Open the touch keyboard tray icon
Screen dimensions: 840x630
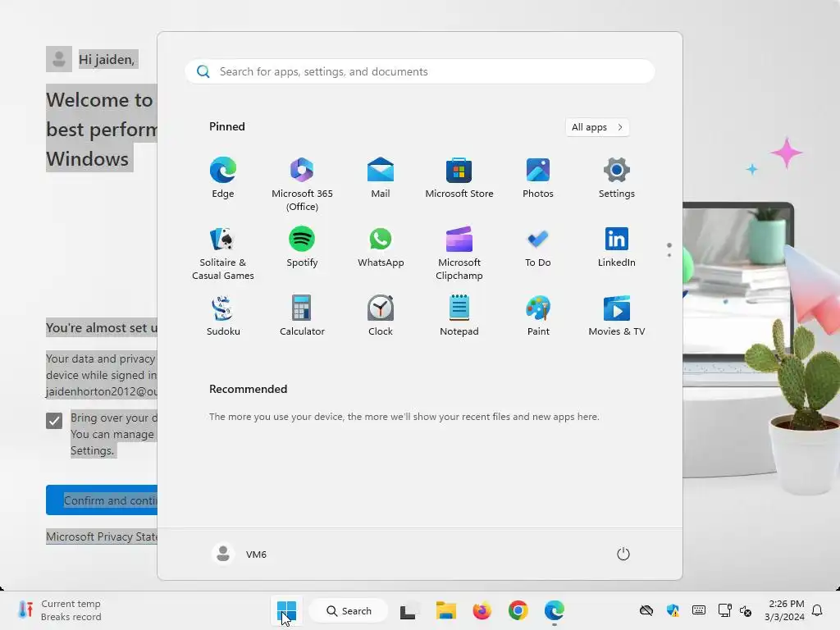699,610
